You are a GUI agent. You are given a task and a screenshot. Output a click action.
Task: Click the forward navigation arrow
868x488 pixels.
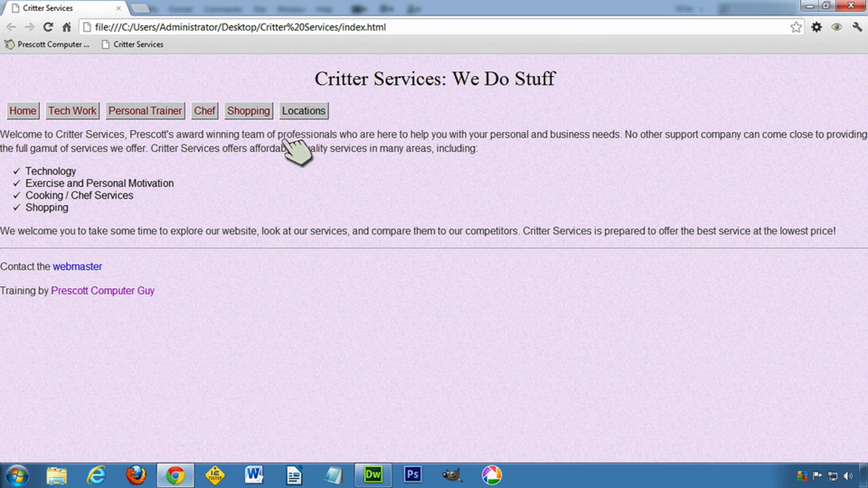pos(29,26)
